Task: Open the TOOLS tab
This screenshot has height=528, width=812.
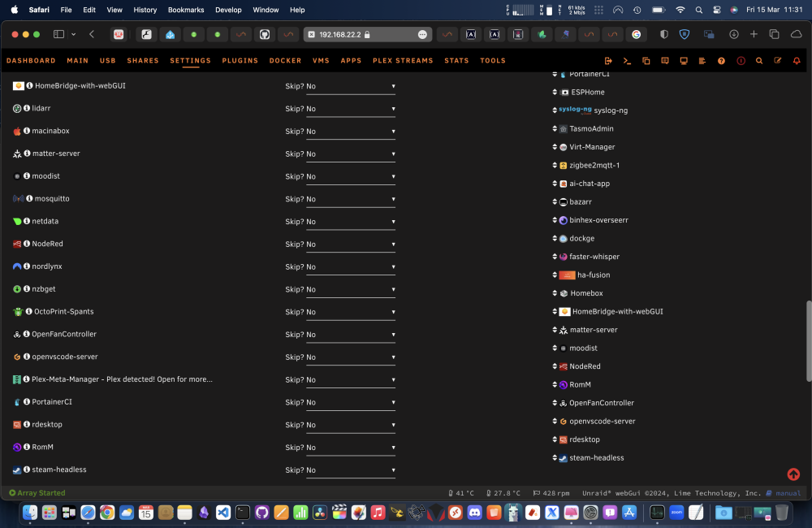Action: click(493, 61)
